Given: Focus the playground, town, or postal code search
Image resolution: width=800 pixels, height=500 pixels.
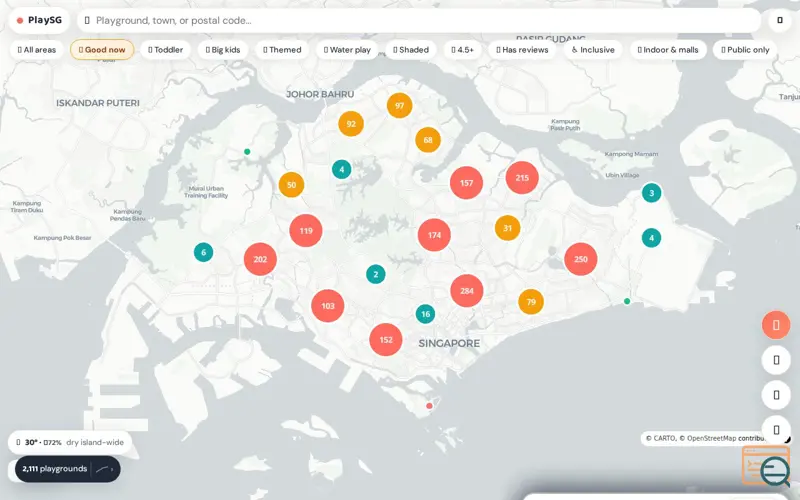Looking at the screenshot, I should [419, 20].
